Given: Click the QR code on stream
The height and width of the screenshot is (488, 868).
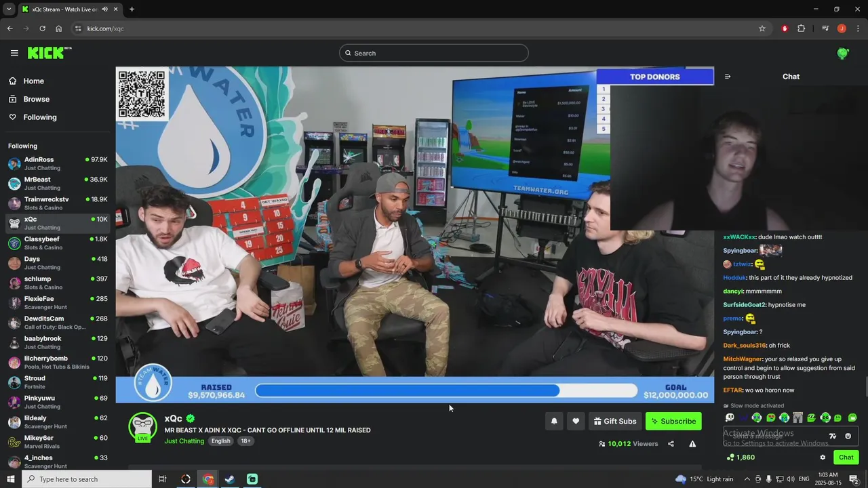Looking at the screenshot, I should point(142,94).
